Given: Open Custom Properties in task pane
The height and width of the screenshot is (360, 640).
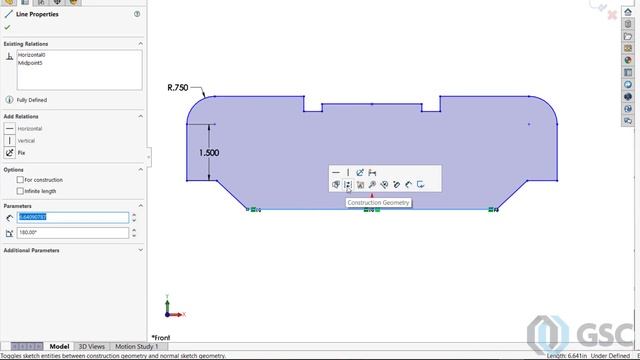Looking at the screenshot, I should click(628, 73).
